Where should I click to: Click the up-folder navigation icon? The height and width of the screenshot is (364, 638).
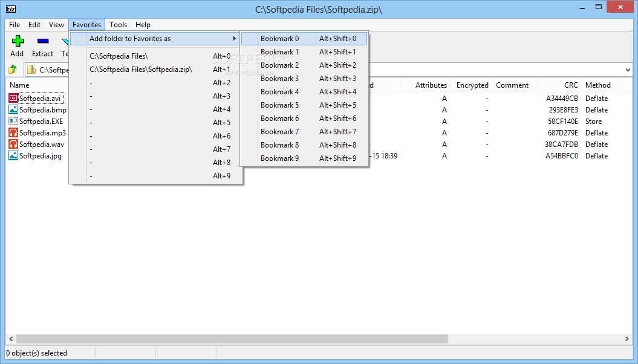(x=13, y=70)
